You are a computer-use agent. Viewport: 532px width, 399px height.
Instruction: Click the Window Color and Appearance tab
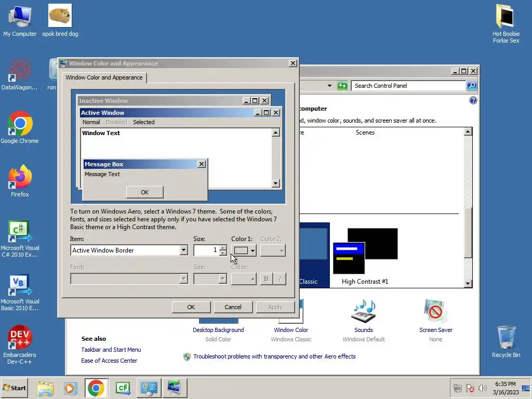[x=104, y=77]
